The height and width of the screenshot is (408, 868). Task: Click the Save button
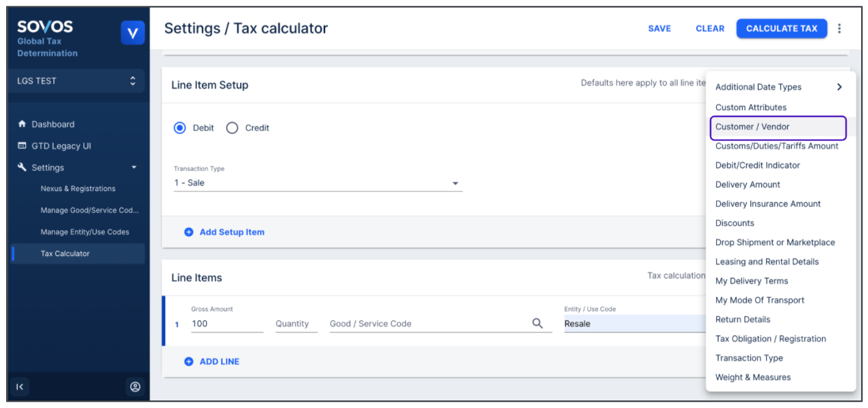point(659,29)
